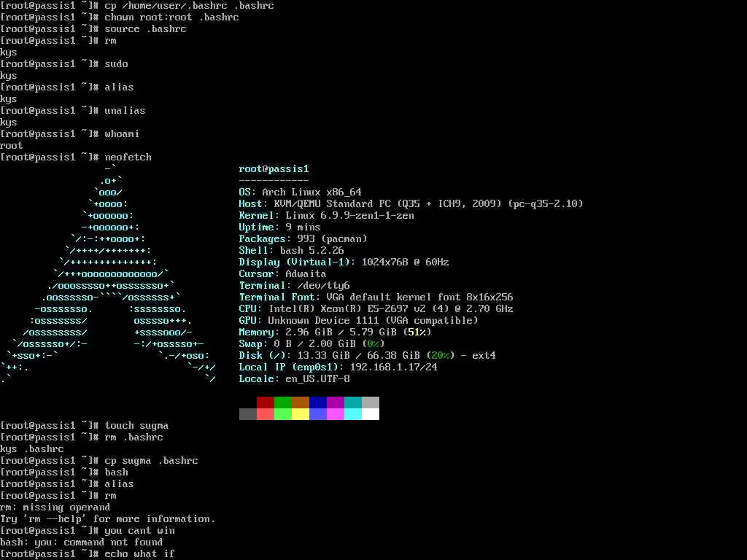Screen dimensions: 747x560
Task: Click the dark blue palette block
Action: [318, 402]
